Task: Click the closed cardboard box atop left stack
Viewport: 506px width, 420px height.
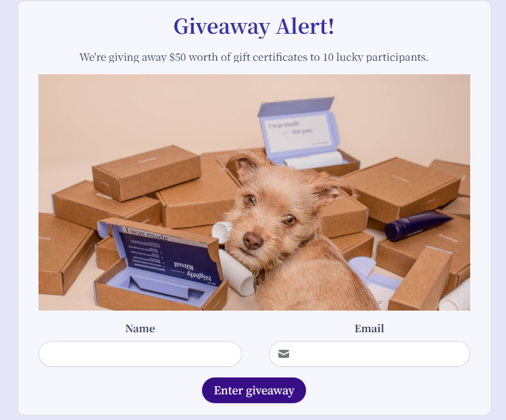Action: (147, 174)
